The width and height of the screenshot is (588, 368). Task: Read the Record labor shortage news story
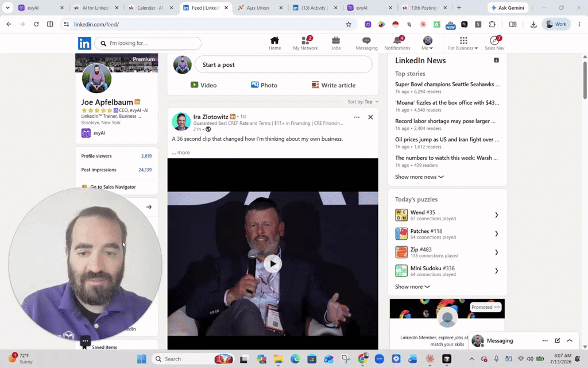click(x=446, y=121)
